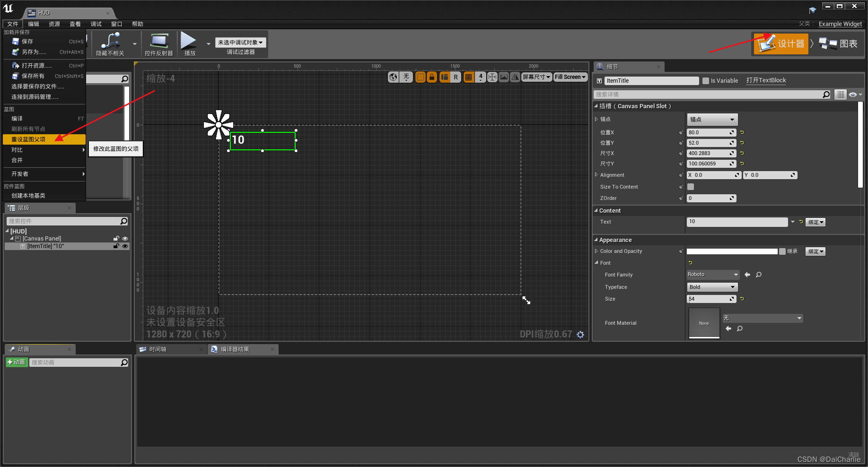Image resolution: width=868 pixels, height=467 pixels.
Task: Toggle the canvas outline lock icon
Action: [432, 77]
